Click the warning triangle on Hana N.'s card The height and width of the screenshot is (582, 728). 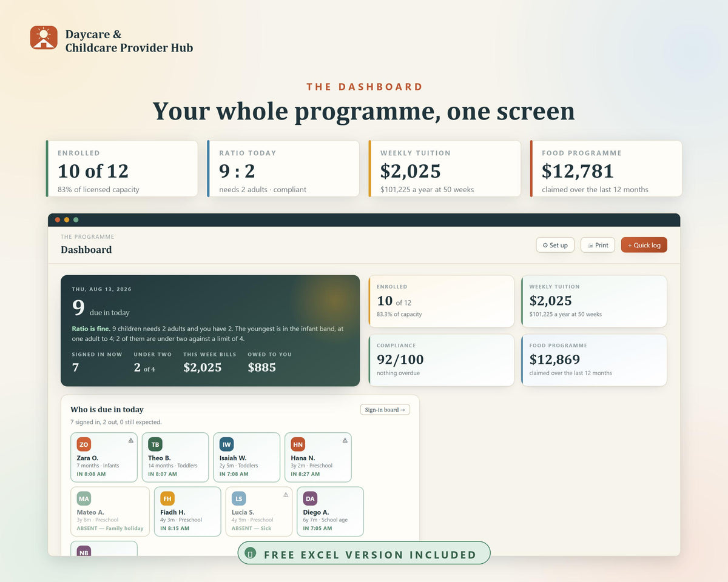coord(345,440)
